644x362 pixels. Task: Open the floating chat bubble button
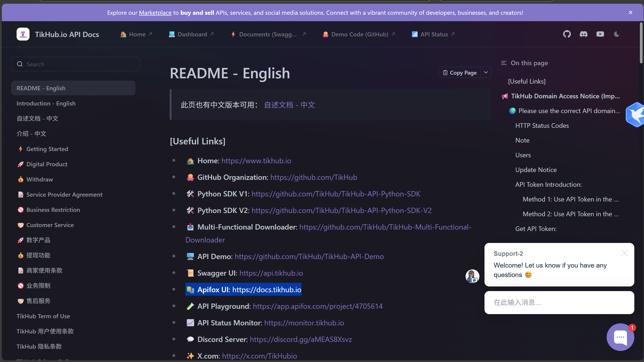pos(620,337)
